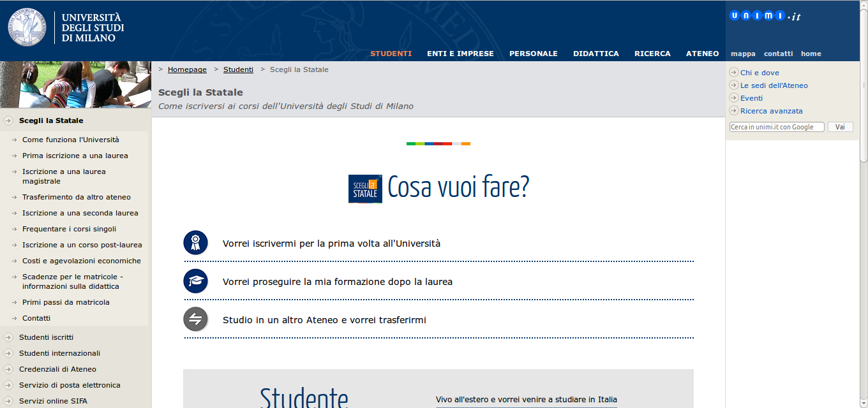
Task: Click the arrow icon beside Servizi online SIFA
Action: (8, 401)
